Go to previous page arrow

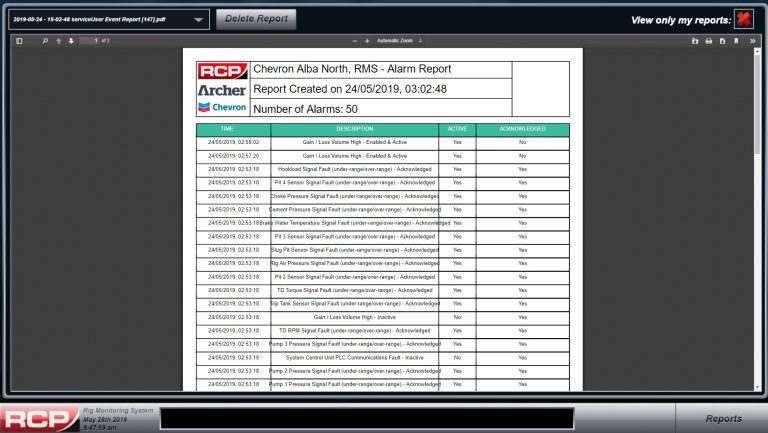[59, 41]
